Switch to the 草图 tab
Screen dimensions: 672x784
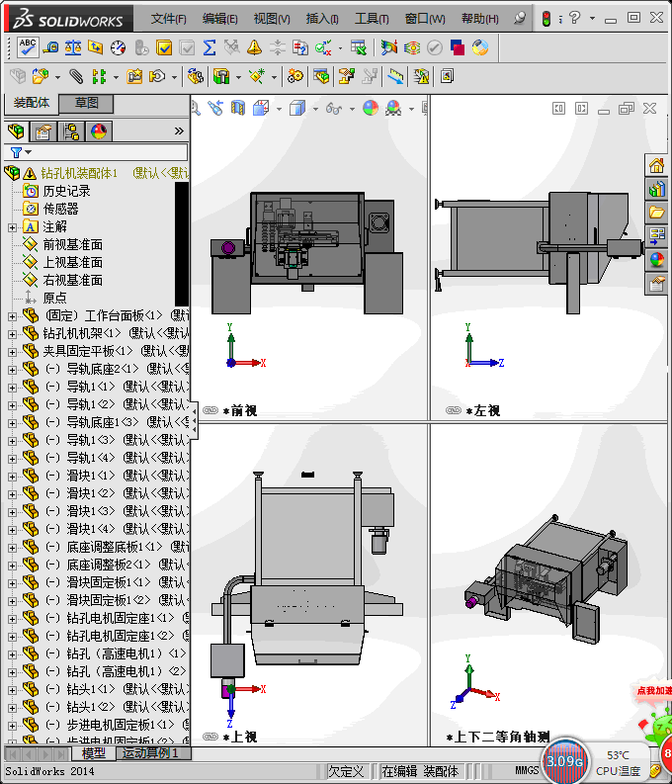(x=86, y=103)
